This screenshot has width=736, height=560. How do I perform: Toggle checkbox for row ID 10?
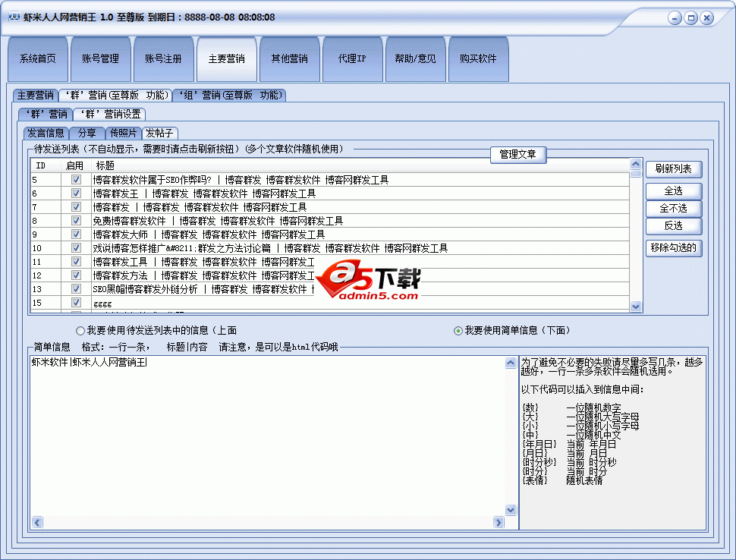(76, 247)
